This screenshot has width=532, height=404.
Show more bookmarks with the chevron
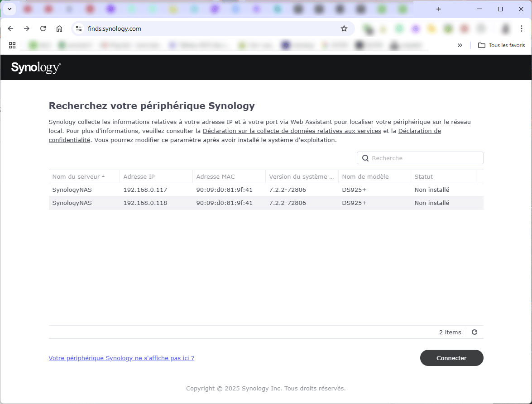460,45
